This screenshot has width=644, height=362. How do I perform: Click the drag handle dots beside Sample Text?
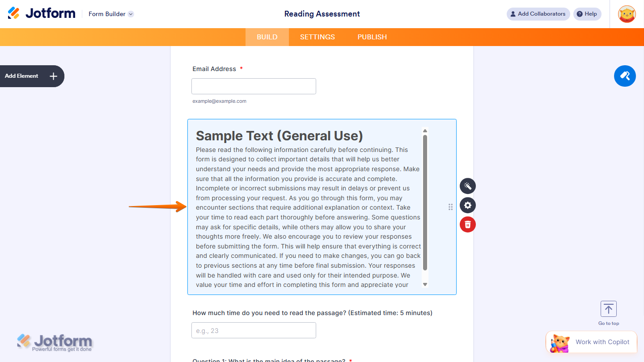pos(450,207)
